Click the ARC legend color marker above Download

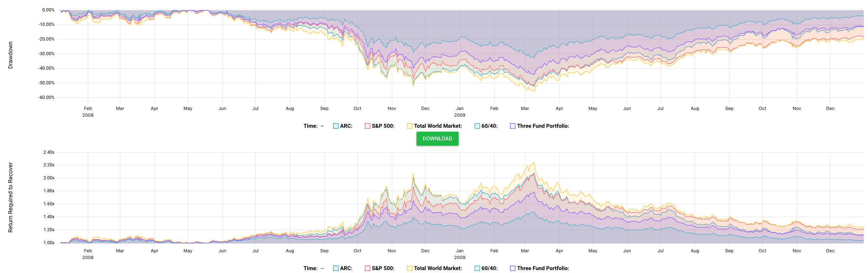pyautogui.click(x=335, y=126)
